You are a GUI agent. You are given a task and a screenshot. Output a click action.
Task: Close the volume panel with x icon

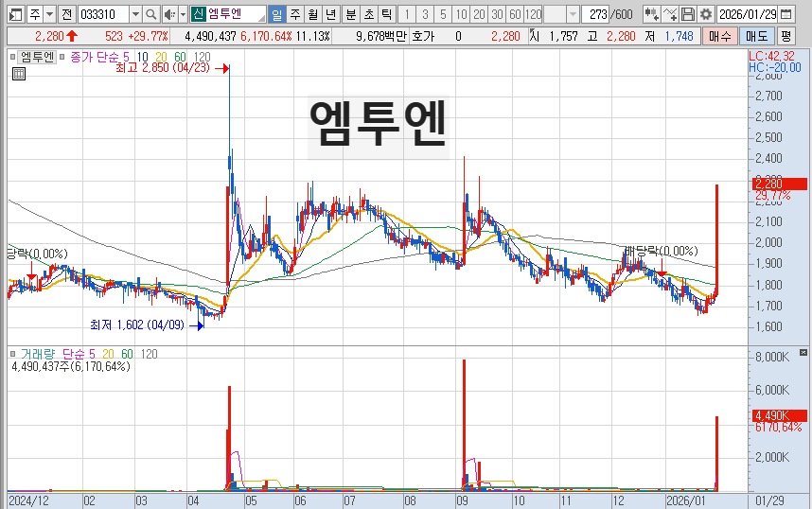pyautogui.click(x=803, y=353)
